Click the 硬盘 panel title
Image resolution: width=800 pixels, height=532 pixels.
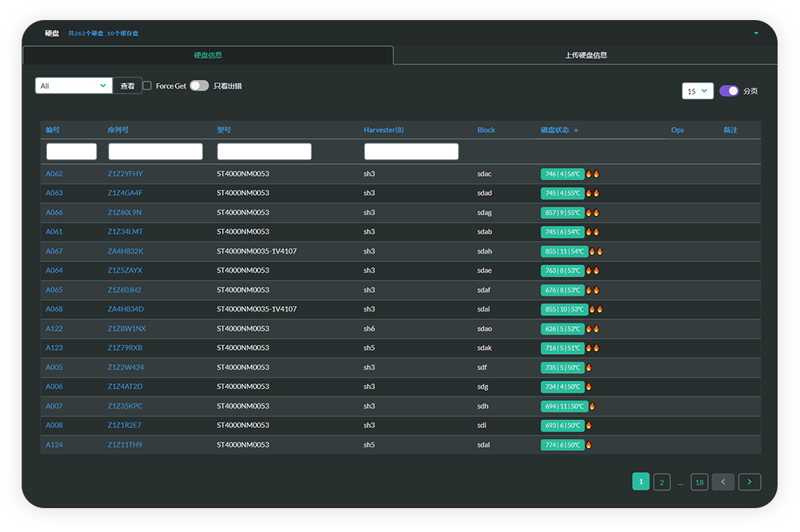(52, 34)
